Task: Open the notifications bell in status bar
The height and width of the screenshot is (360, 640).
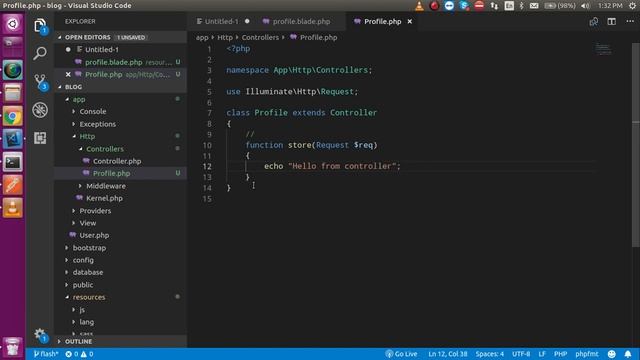Action: pyautogui.click(x=628, y=354)
